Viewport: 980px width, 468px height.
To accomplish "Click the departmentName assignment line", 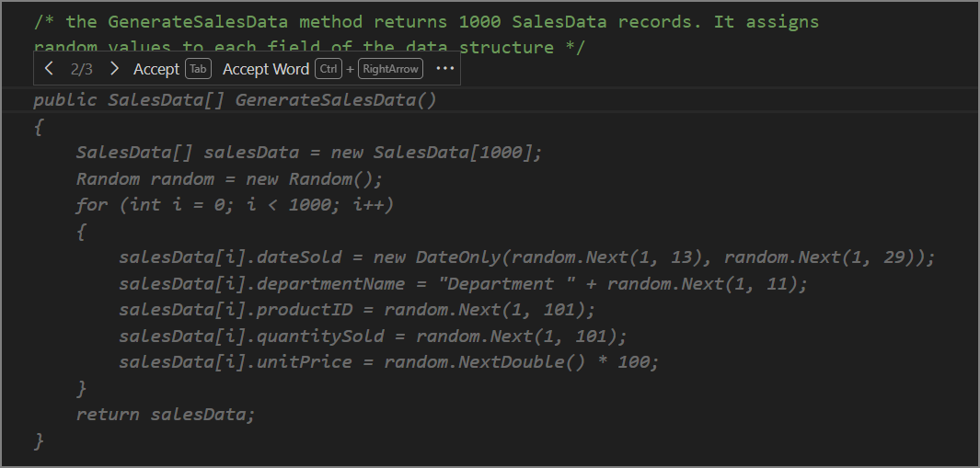I will [x=463, y=284].
